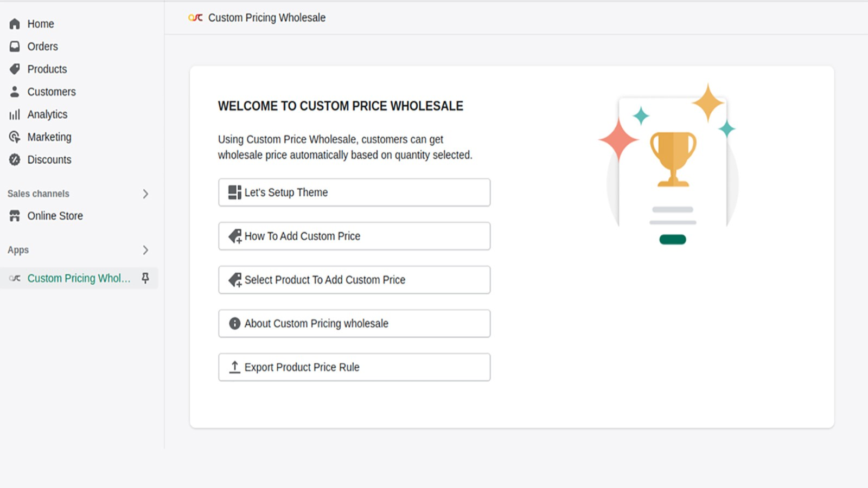This screenshot has height=488, width=868.
Task: Click the Custom Pricing Wholesale header logo
Action: click(195, 18)
